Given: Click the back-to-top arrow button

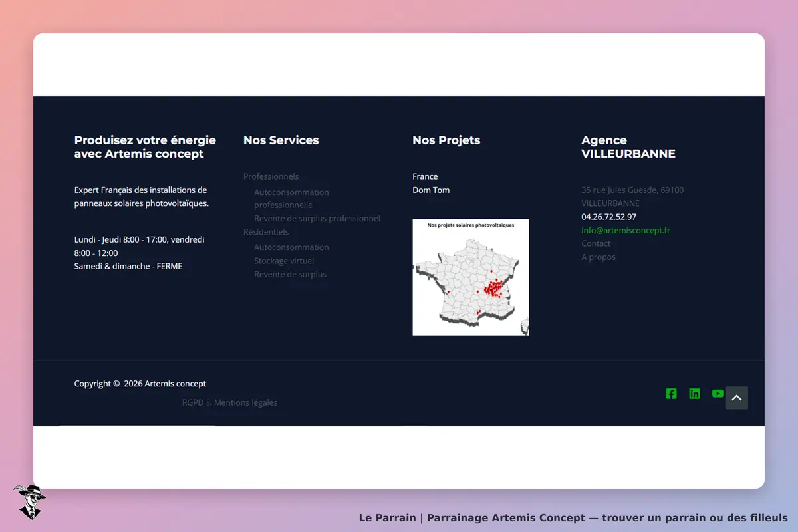Looking at the screenshot, I should click(737, 398).
